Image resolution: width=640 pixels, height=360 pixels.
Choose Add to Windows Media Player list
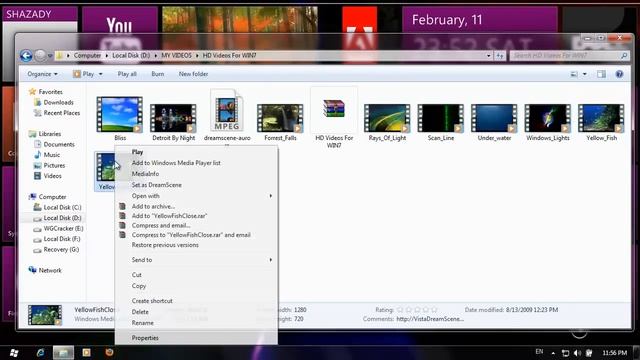[176, 163]
